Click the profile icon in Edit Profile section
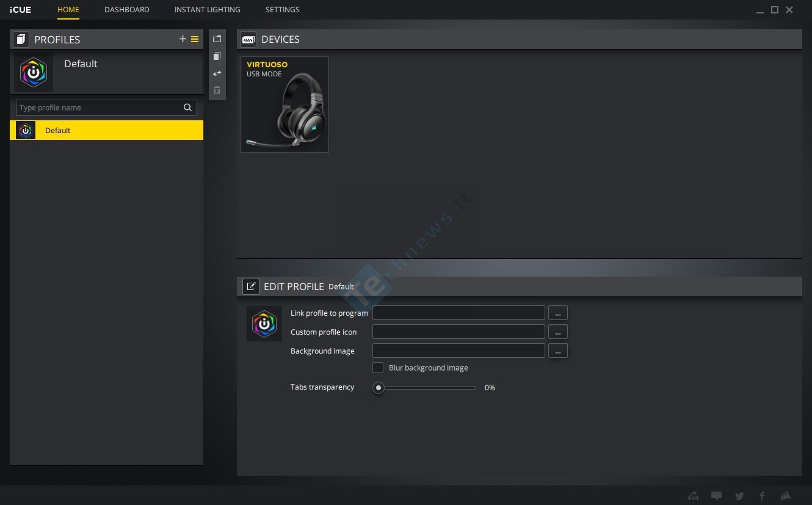 (264, 324)
